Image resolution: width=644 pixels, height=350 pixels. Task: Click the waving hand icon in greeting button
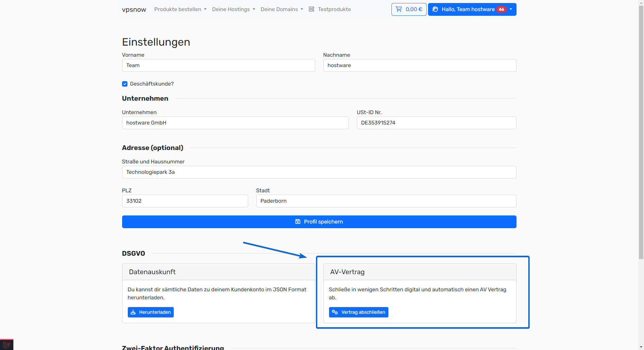tap(435, 9)
